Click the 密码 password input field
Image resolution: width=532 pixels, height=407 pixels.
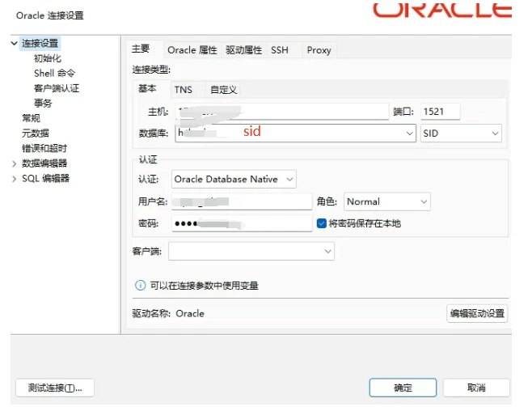click(x=242, y=223)
